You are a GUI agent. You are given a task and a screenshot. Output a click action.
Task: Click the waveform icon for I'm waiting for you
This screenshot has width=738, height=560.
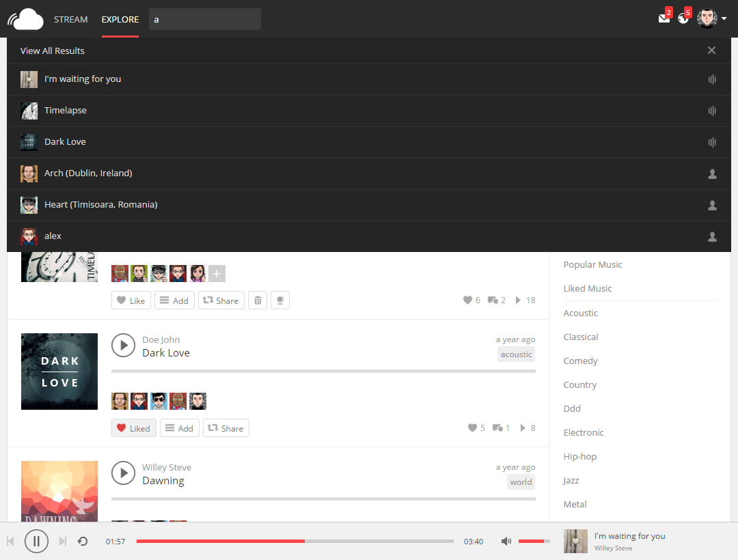[712, 79]
